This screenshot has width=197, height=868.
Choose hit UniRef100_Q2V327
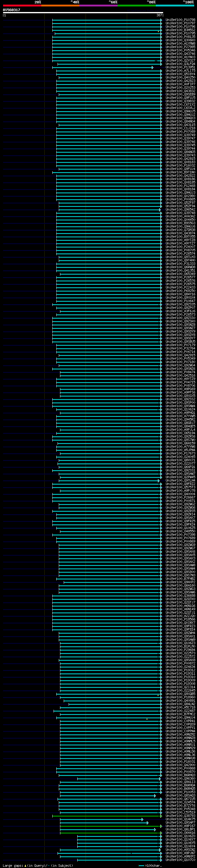tap(180, 60)
